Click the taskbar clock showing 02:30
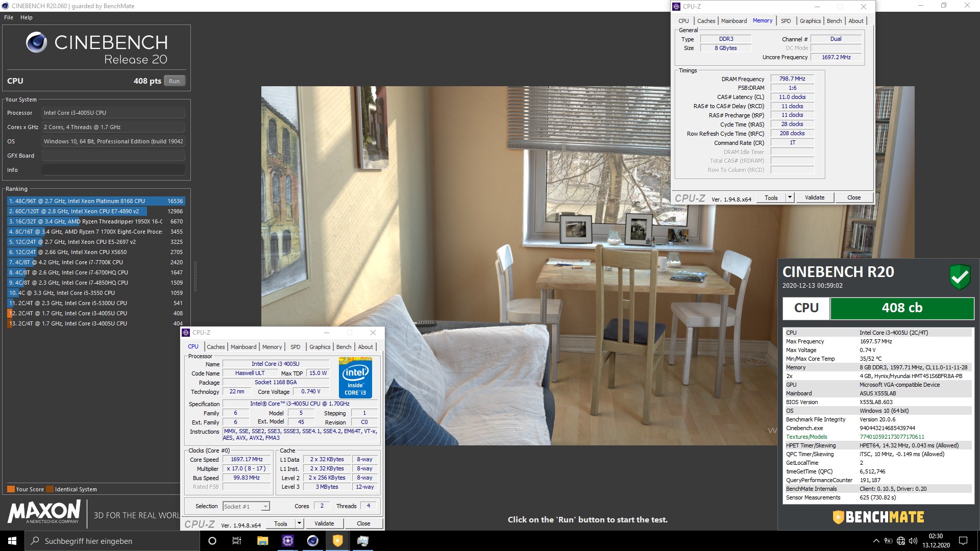This screenshot has width=980, height=551. pos(936,541)
